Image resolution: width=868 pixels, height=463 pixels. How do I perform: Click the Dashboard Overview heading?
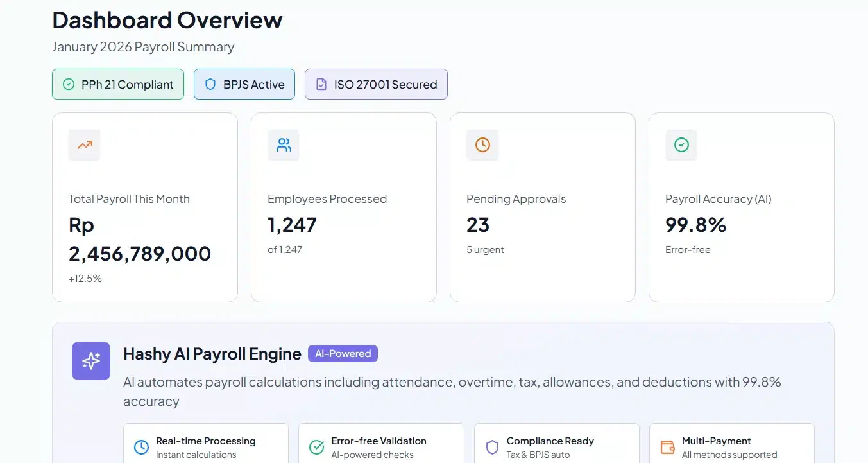(167, 20)
